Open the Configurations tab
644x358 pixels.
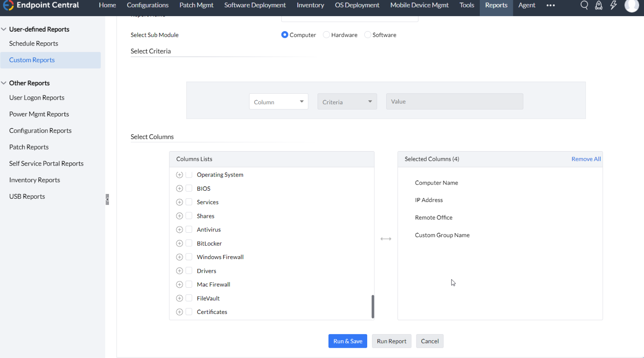click(148, 5)
